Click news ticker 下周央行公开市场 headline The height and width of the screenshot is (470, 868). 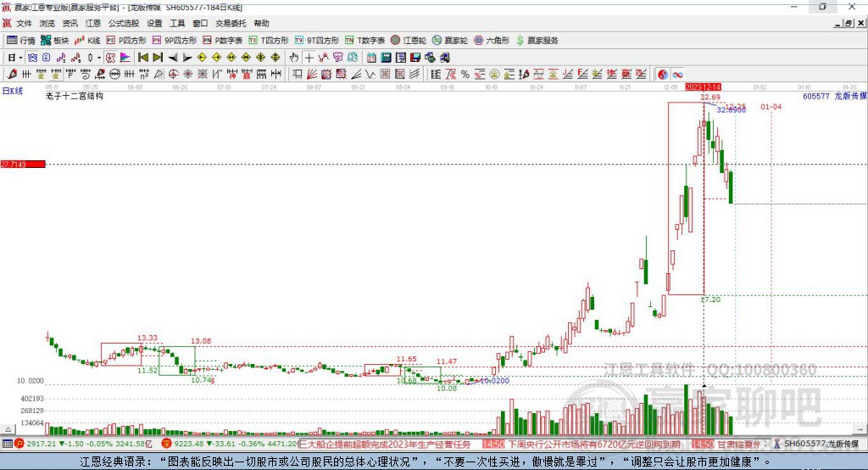point(594,445)
